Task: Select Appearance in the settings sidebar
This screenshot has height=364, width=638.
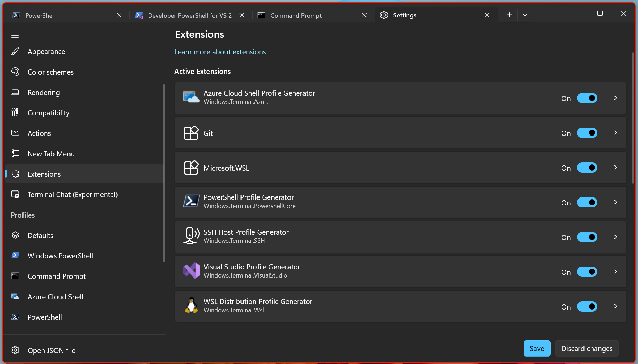Action: point(84,51)
